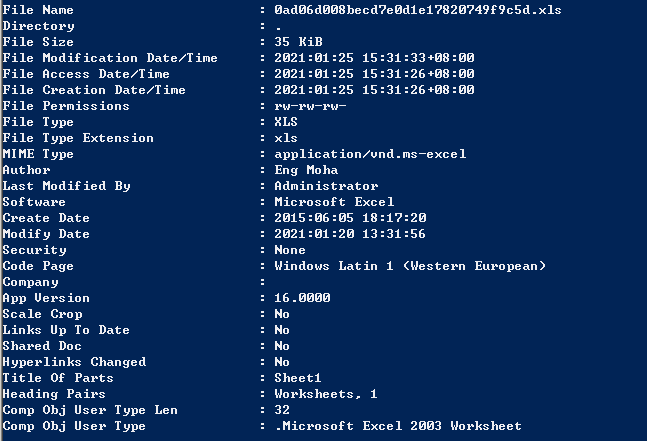
Task: Click the Code Page Windows Latin 1 value
Action: [x=410, y=266]
